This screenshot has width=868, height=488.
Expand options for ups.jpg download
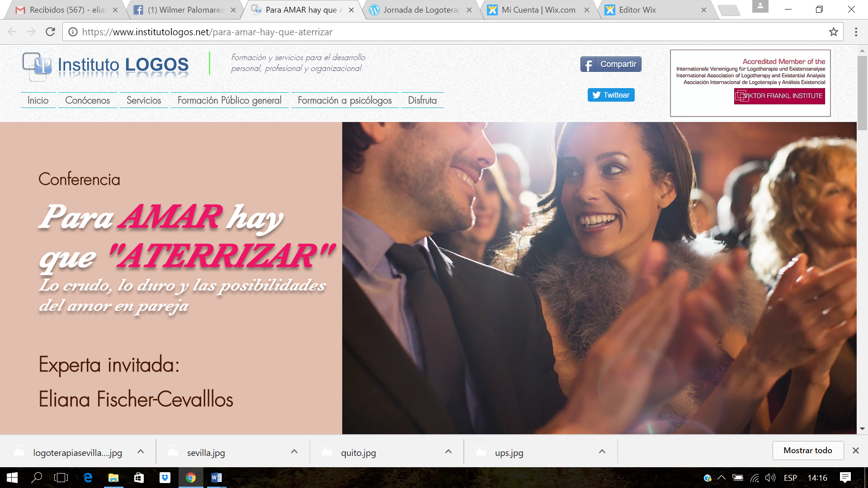602,451
